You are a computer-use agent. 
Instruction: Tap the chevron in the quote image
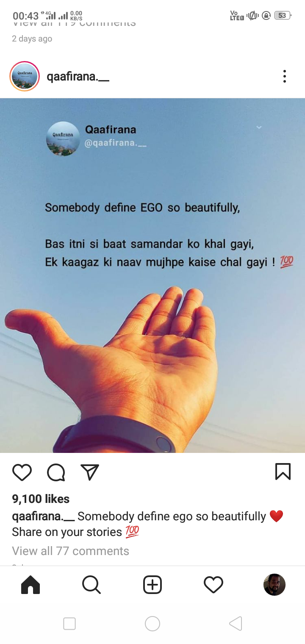[259, 127]
